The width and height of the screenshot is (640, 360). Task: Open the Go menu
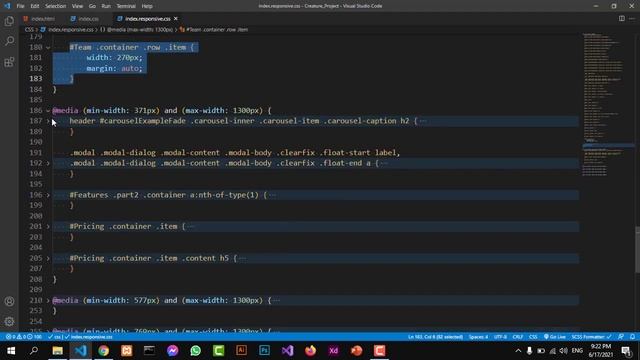click(x=92, y=6)
